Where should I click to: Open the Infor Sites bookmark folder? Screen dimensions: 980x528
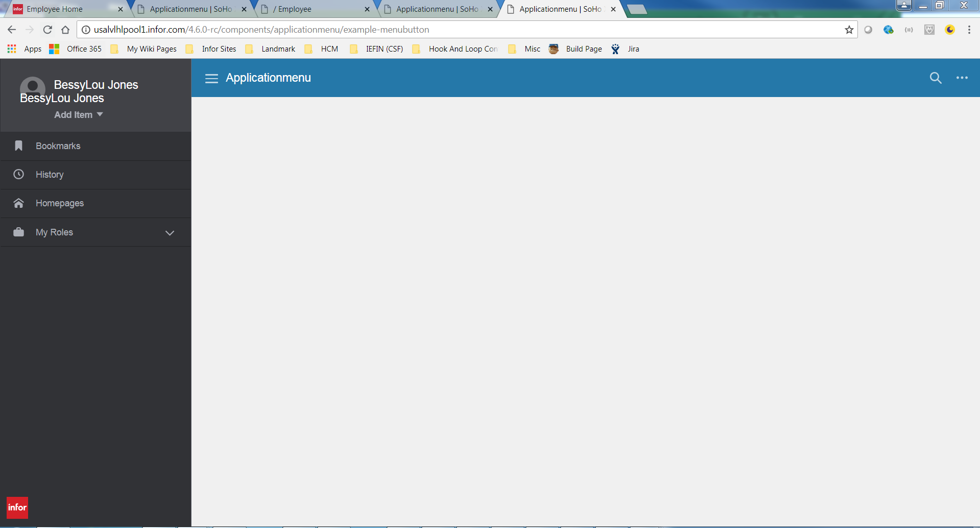[x=211, y=49]
